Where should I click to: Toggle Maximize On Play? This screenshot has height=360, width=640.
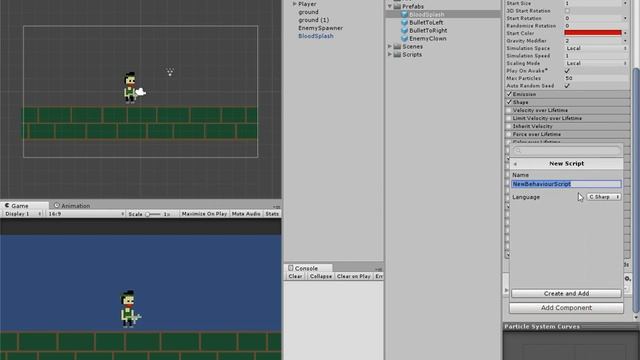[204, 214]
